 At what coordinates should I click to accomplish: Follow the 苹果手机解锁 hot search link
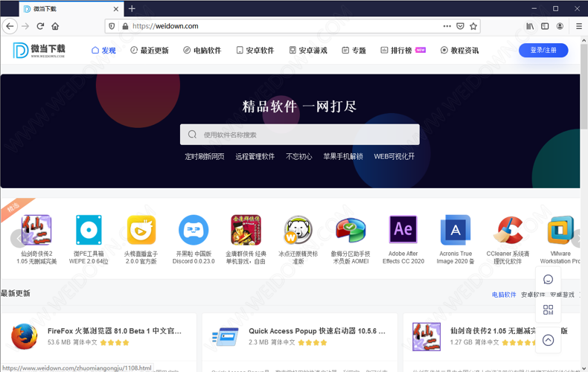click(343, 157)
